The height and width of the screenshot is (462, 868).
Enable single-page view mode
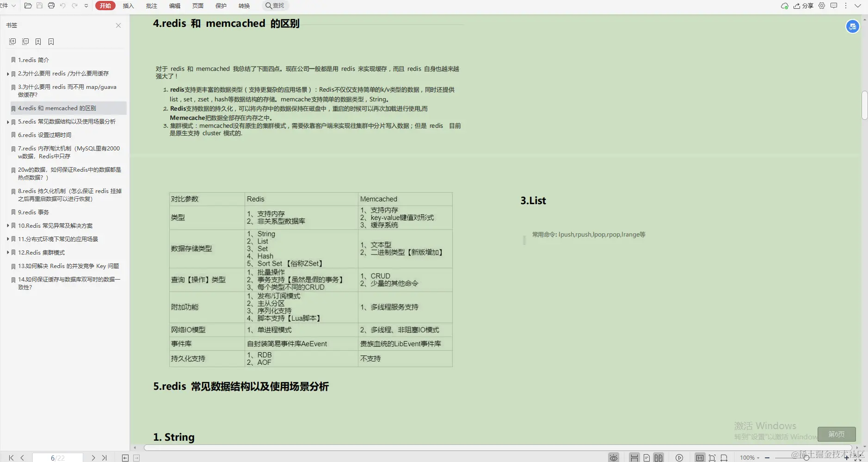tap(646, 457)
